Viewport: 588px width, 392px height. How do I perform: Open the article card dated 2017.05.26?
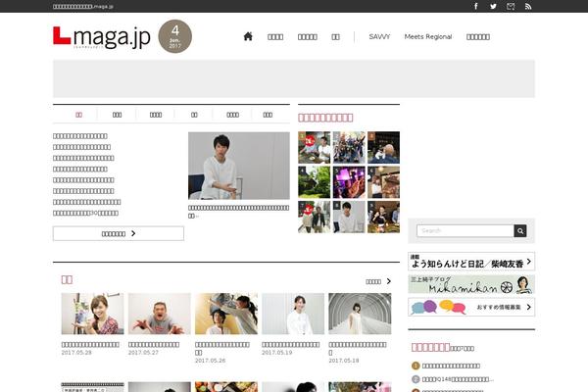226,328
